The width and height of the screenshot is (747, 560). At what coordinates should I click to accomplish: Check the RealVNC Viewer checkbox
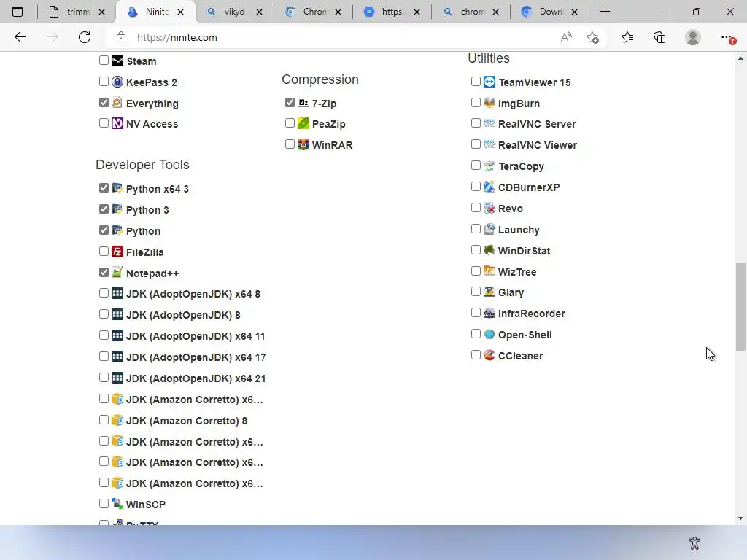[x=476, y=144]
